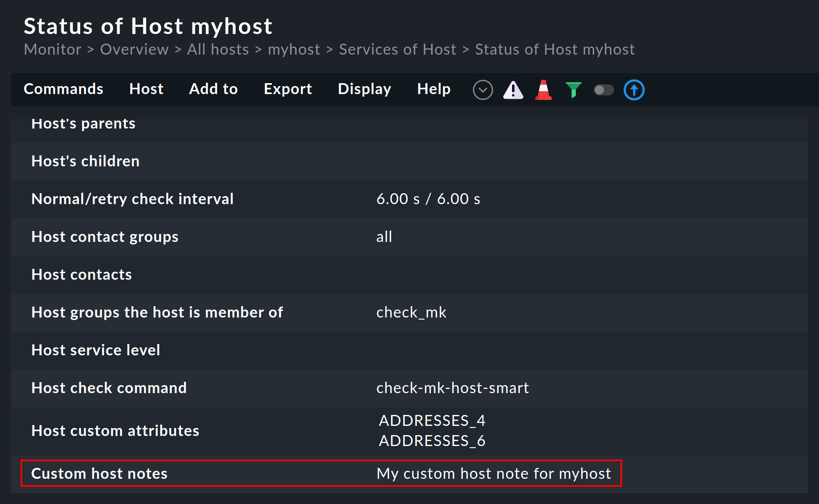Image resolution: width=819 pixels, height=504 pixels.
Task: Acknowledge problems via the warning triangle icon
Action: click(x=513, y=89)
